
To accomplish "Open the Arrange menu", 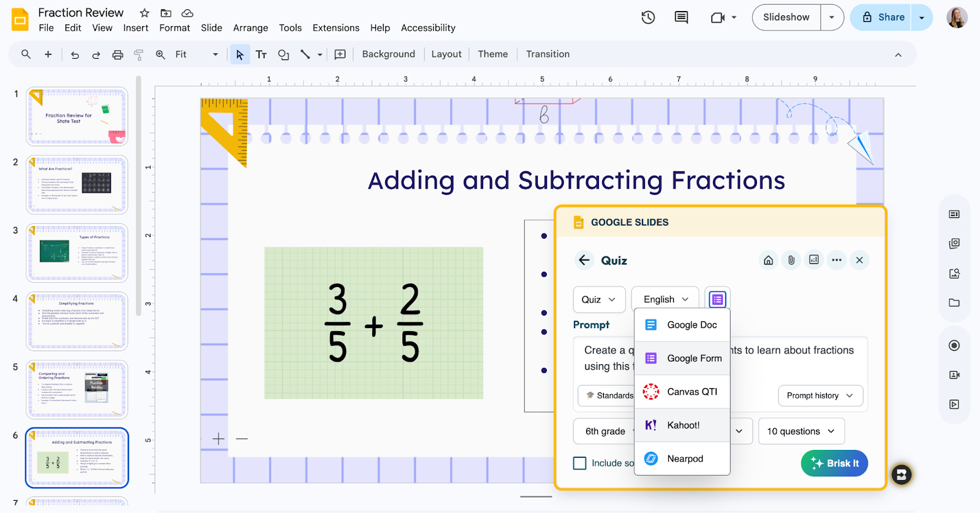I will pyautogui.click(x=251, y=28).
